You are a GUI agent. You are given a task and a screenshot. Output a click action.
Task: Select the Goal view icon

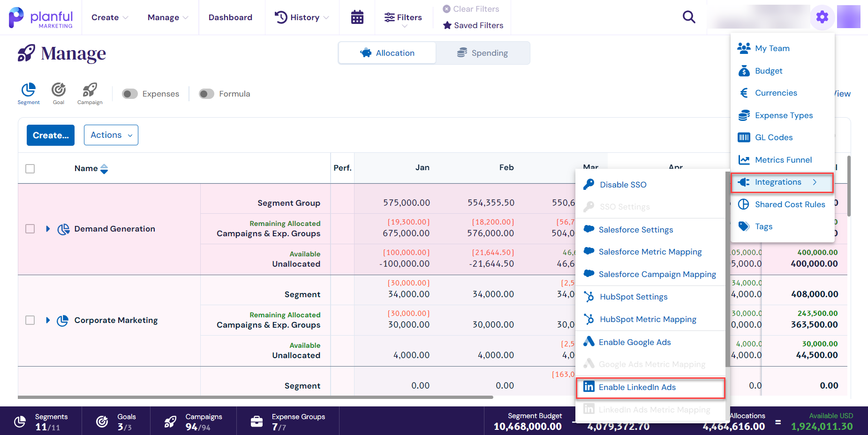click(x=59, y=93)
